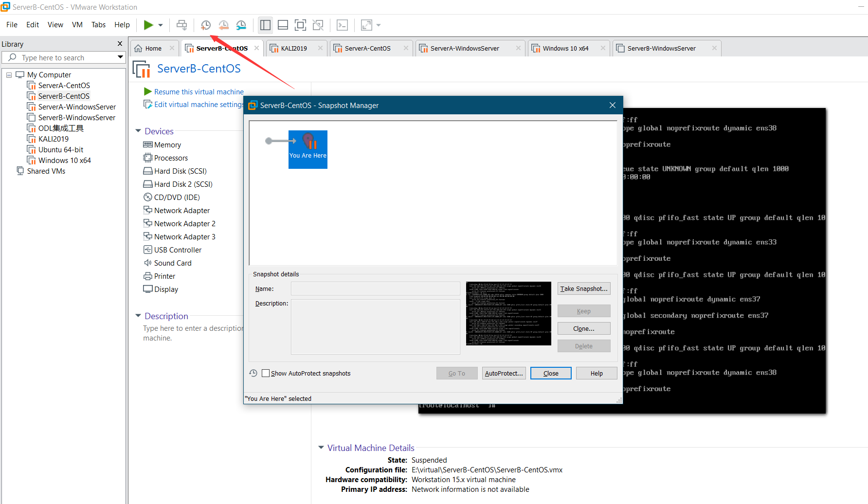Open the VM menu
Screen dimensions: 868x504
tap(77, 25)
